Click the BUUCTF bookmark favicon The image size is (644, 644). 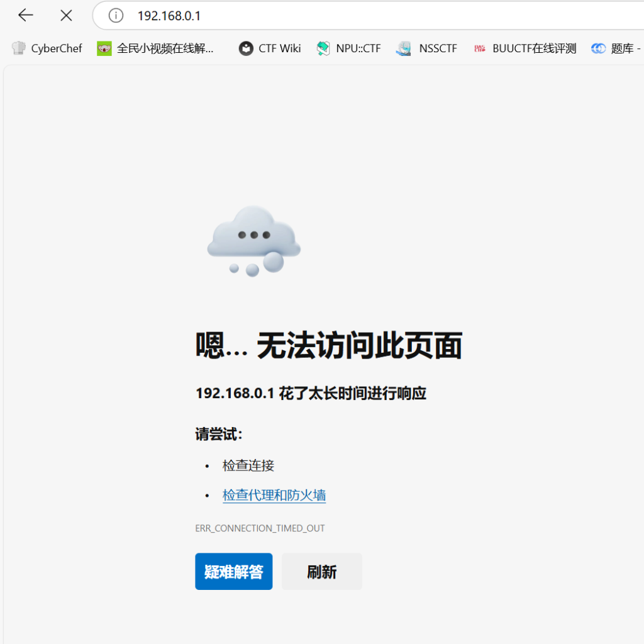[x=480, y=48]
